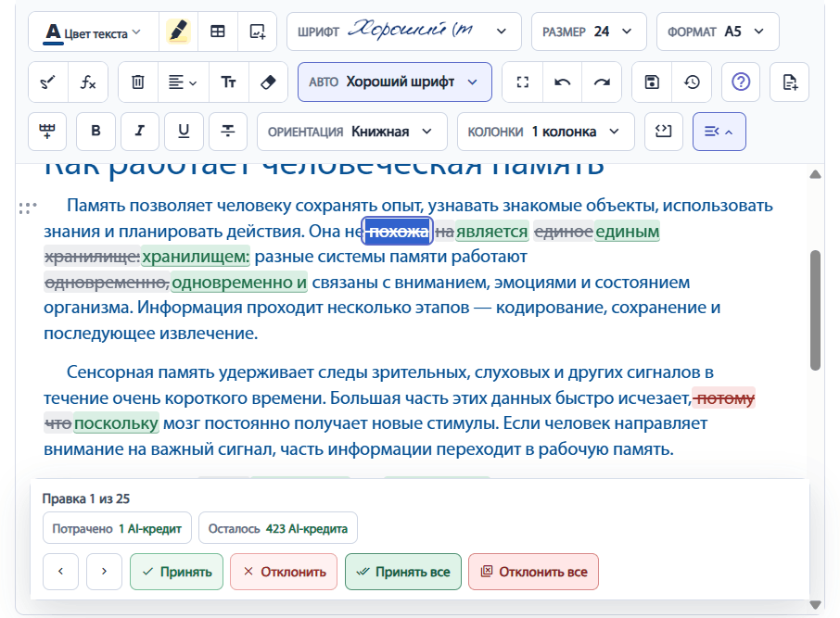This screenshot has height=618, width=840.
Task: Click the spell-check brush icon
Action: tap(48, 82)
